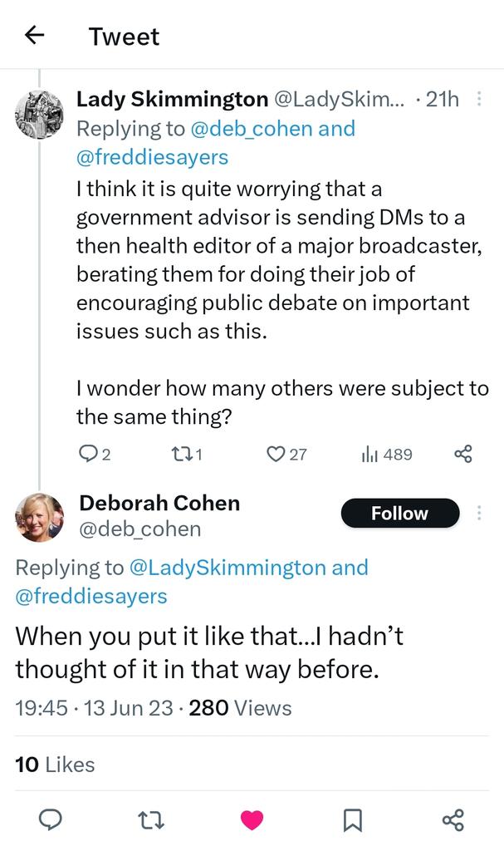Go back using the arrow icon

click(x=33, y=35)
